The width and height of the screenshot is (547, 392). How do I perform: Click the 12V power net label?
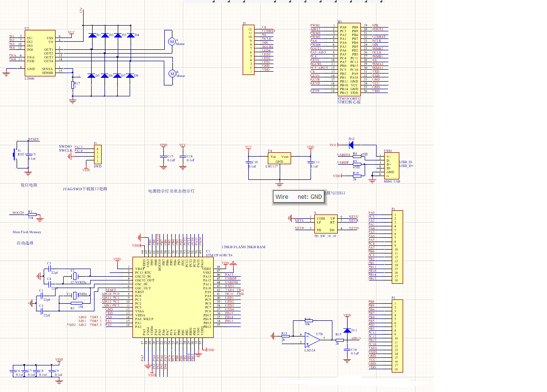(x=81, y=10)
